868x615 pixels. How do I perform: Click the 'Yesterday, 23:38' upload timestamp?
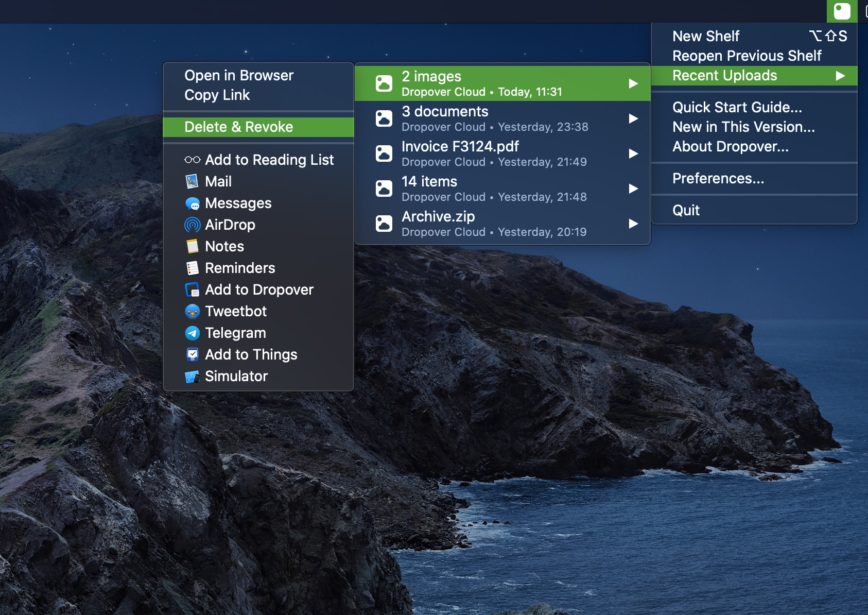[x=543, y=127]
